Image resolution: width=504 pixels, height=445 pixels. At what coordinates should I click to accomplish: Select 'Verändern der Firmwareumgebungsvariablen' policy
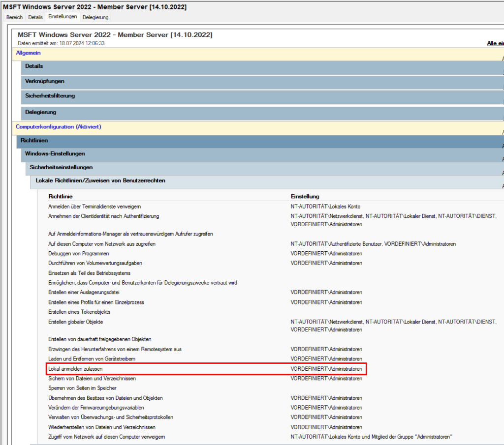click(96, 408)
